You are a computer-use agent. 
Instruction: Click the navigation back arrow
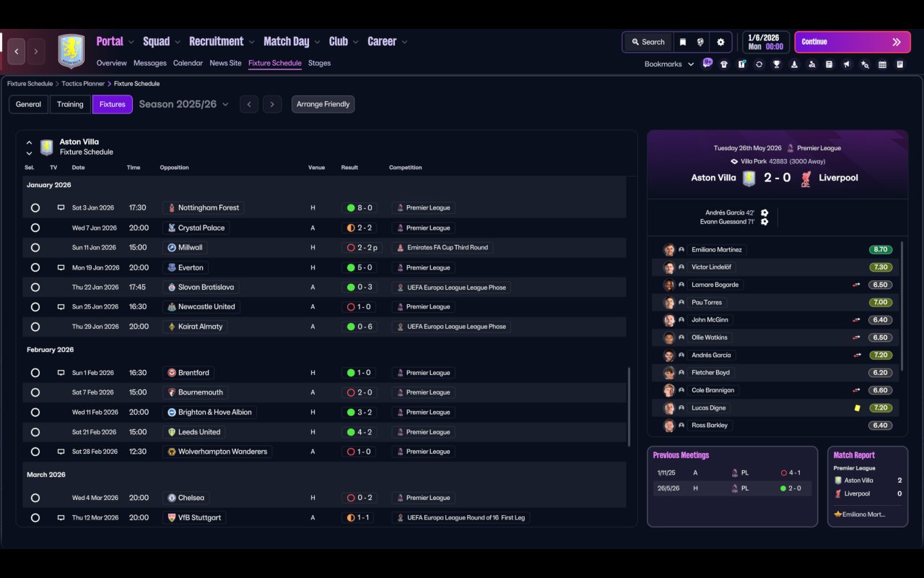[17, 51]
